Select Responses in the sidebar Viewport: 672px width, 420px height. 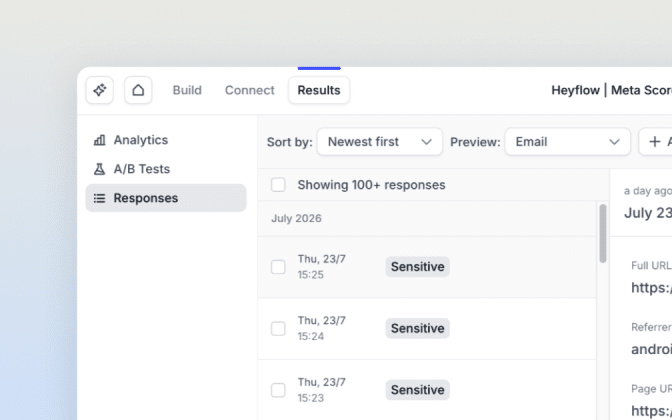(166, 198)
